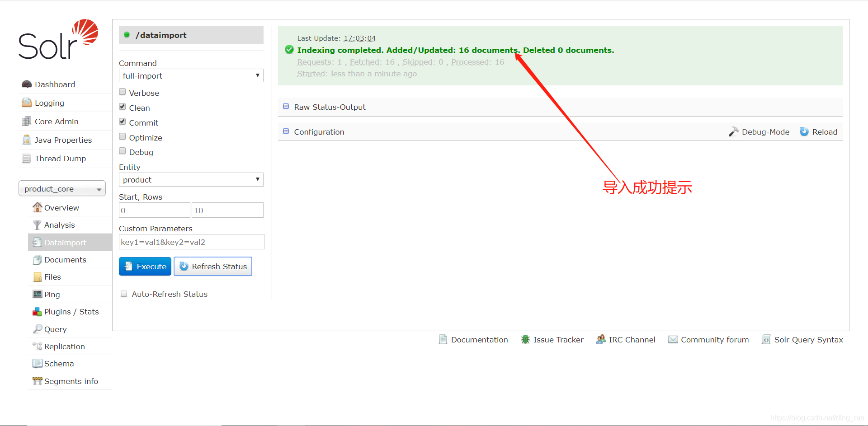The image size is (868, 426).
Task: Click the Start value input field
Action: click(155, 210)
